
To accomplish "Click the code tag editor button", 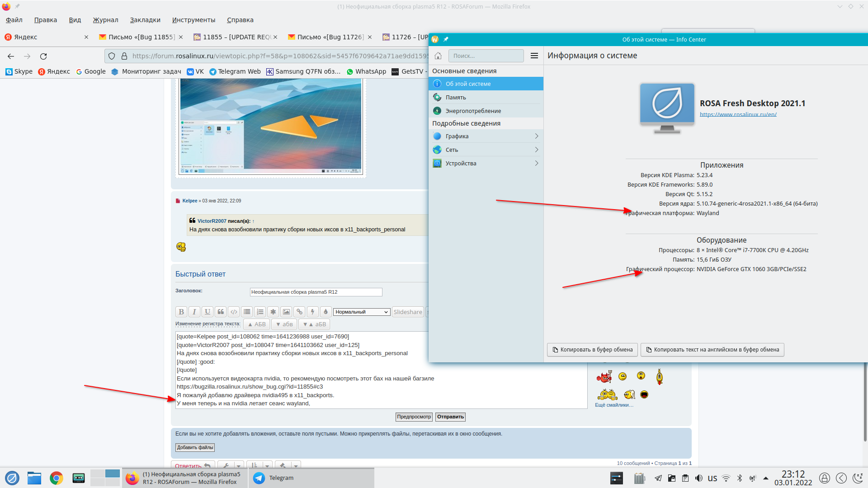I will click(x=234, y=312).
